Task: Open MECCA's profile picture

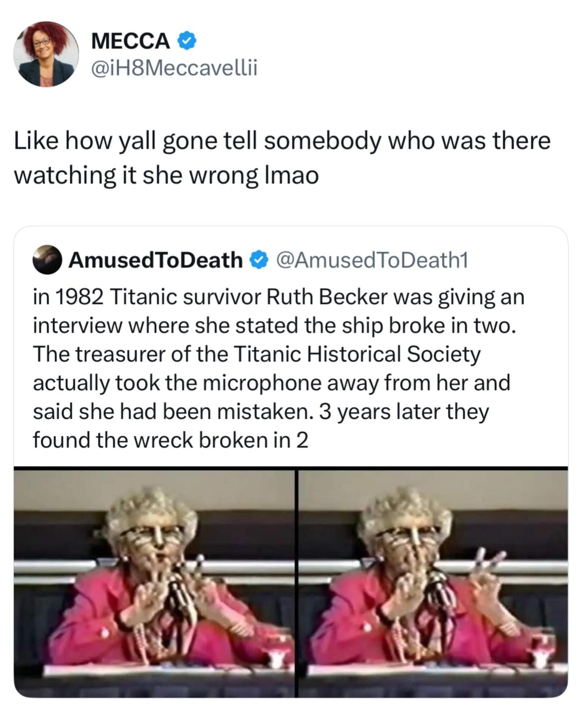Action: (x=46, y=54)
